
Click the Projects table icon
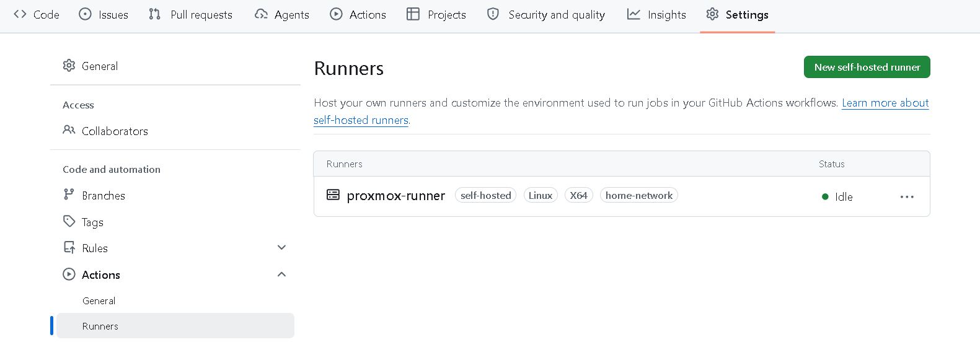pos(413,14)
